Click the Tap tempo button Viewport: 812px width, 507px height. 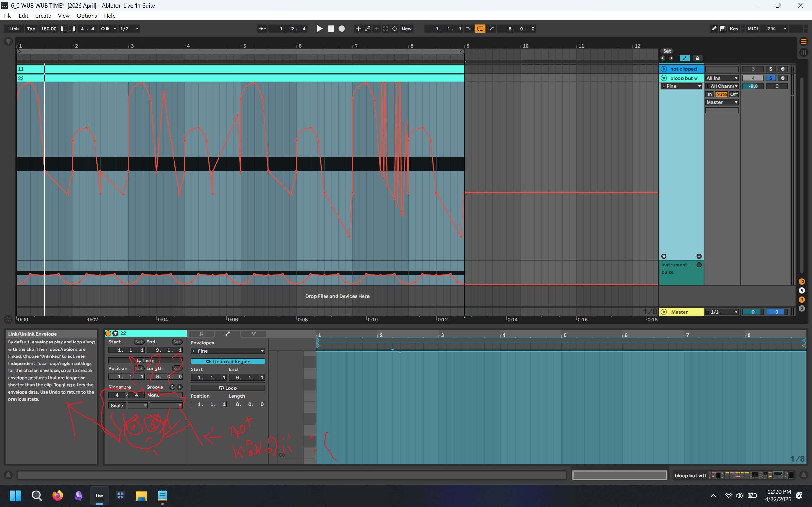31,29
